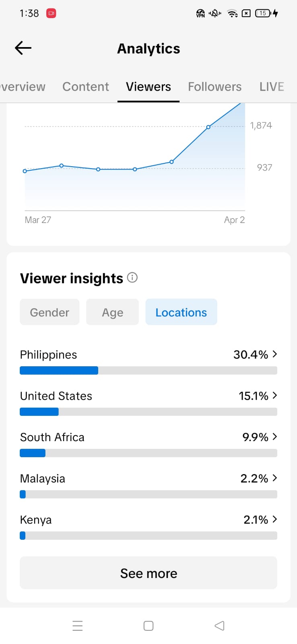Select the Gender filter chip
The height and width of the screenshot is (644, 297).
click(x=49, y=312)
